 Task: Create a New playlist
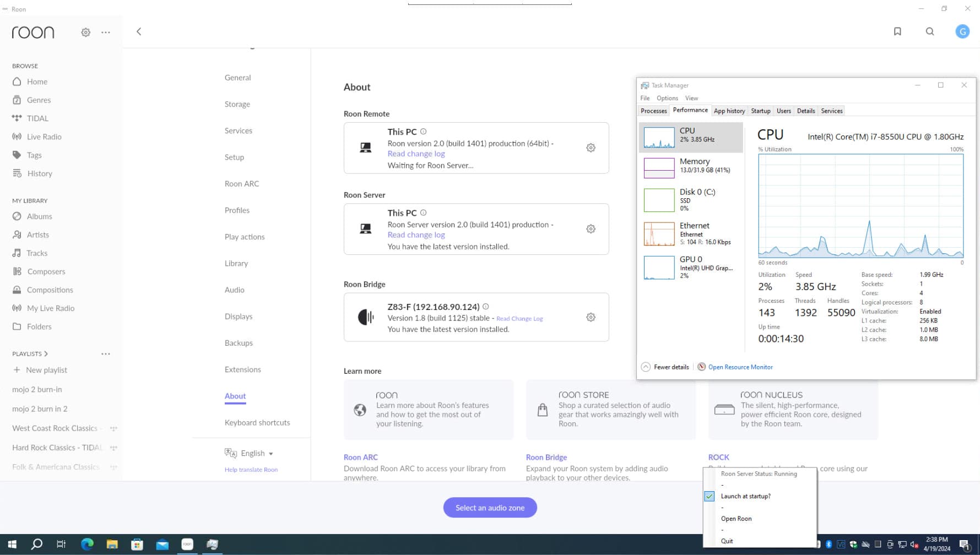click(x=40, y=370)
